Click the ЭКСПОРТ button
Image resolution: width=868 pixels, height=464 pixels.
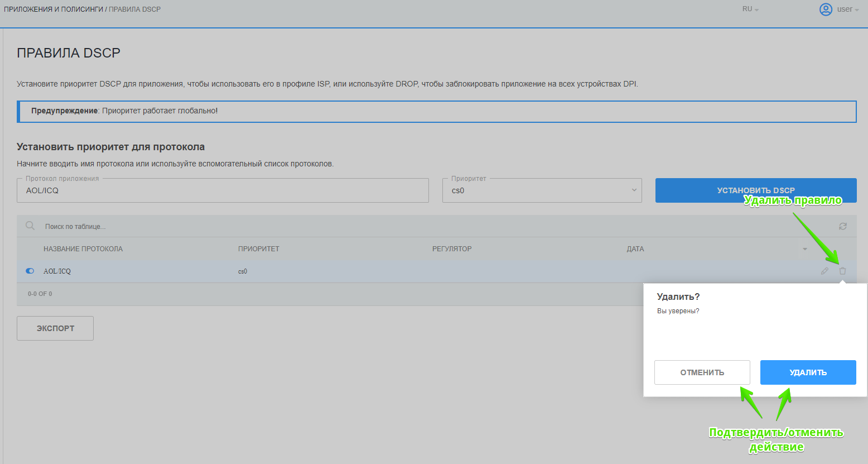[x=55, y=328]
